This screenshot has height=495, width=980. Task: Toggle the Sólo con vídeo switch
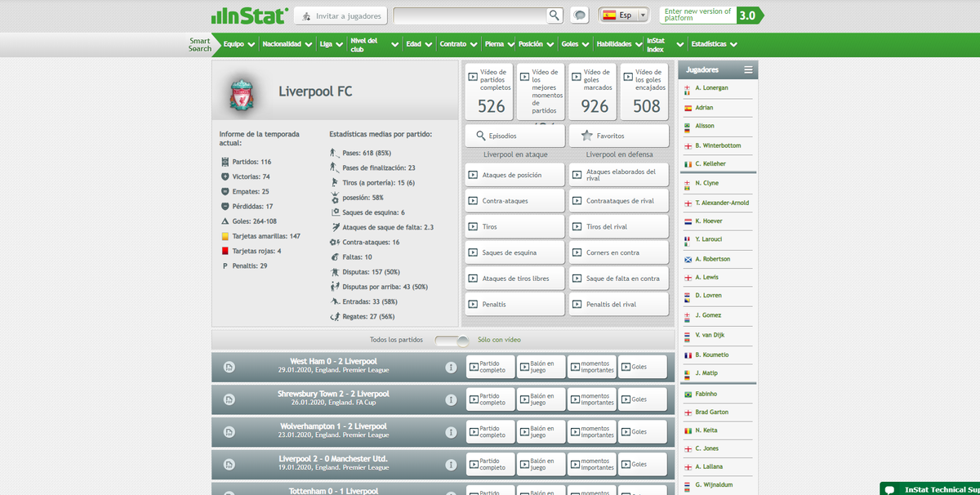(x=452, y=340)
